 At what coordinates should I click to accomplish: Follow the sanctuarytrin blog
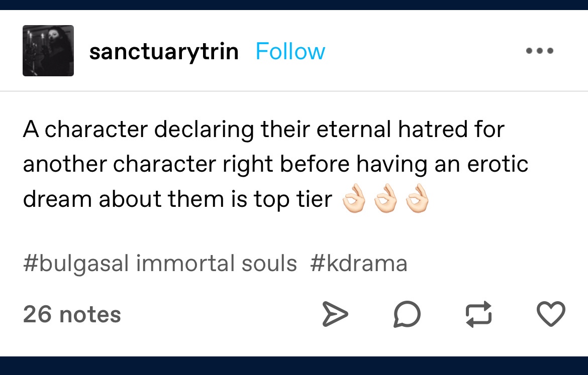[x=290, y=52]
